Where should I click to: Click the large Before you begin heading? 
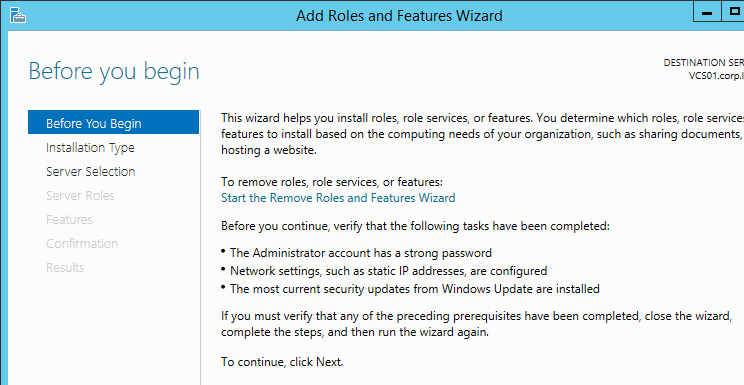tap(114, 71)
